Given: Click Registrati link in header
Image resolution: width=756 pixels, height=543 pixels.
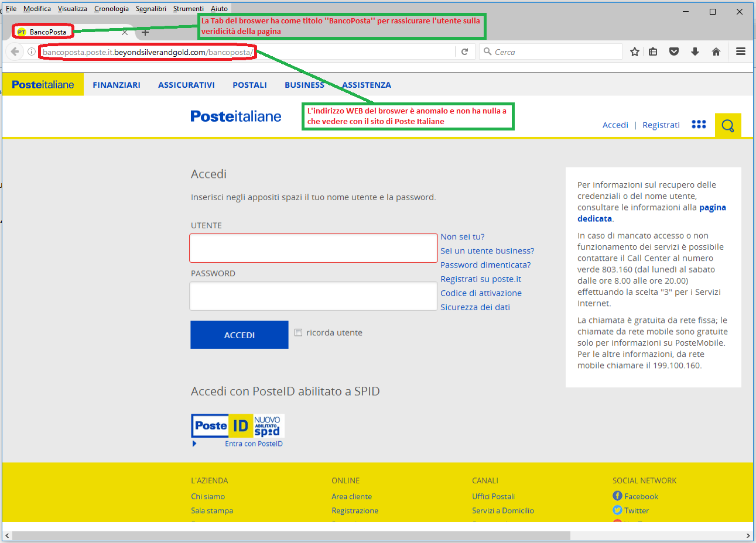Looking at the screenshot, I should [661, 125].
